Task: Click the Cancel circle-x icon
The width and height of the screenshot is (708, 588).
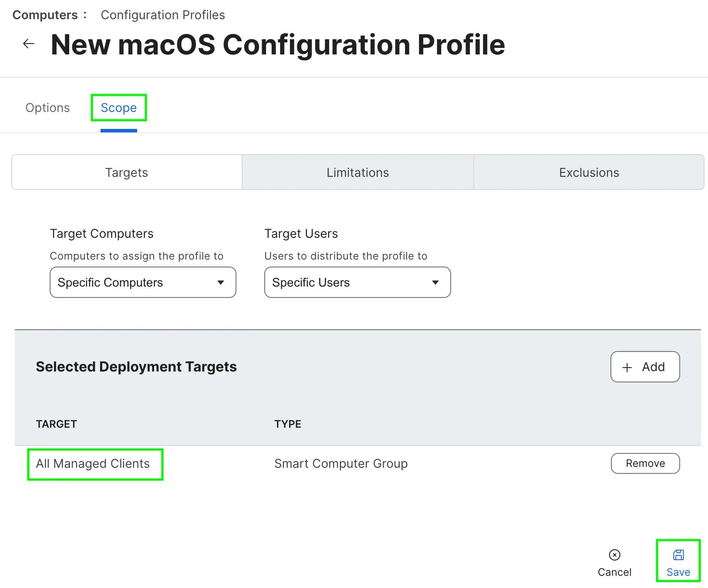Action: coord(614,555)
